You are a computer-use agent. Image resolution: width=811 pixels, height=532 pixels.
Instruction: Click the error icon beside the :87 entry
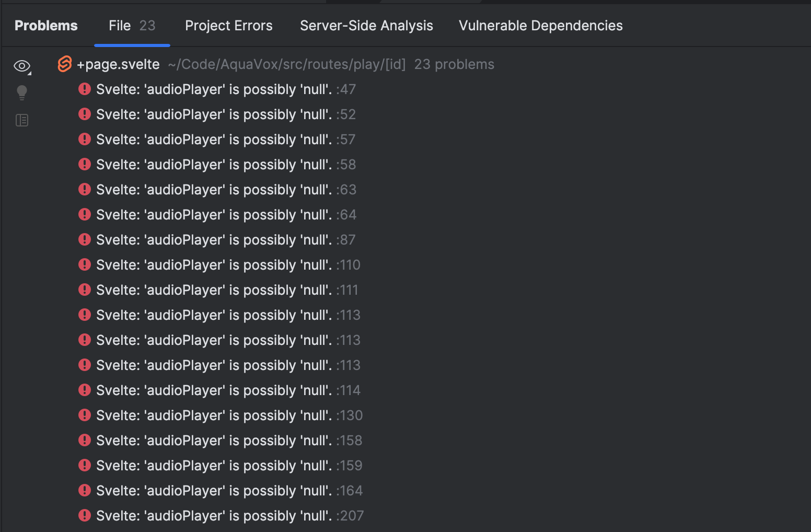coord(84,239)
